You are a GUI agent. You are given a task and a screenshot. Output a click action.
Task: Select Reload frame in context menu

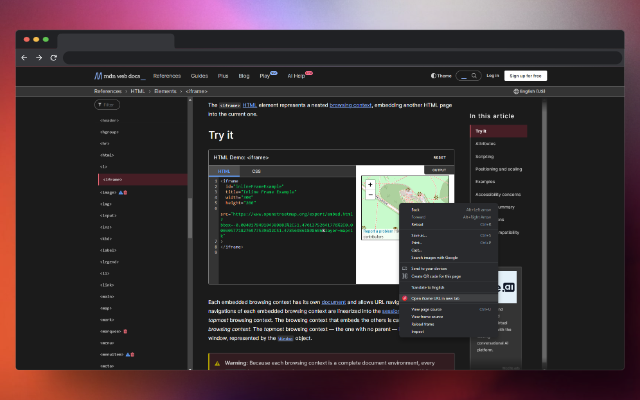[x=423, y=324]
